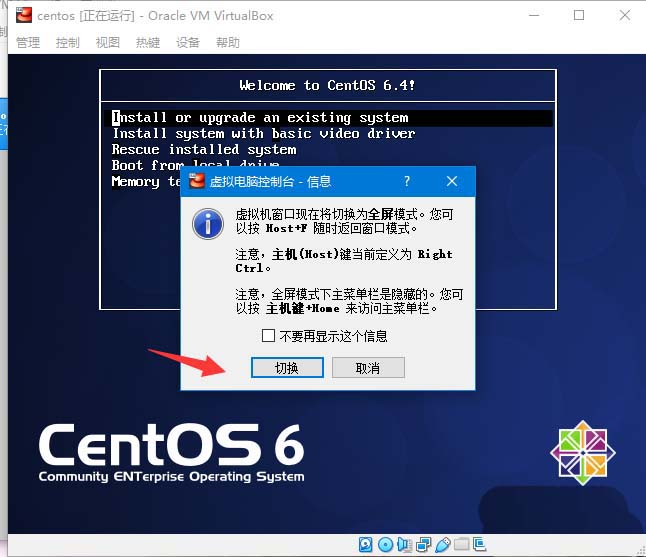
Task: Select the Memory test boot entry
Action: (x=146, y=182)
